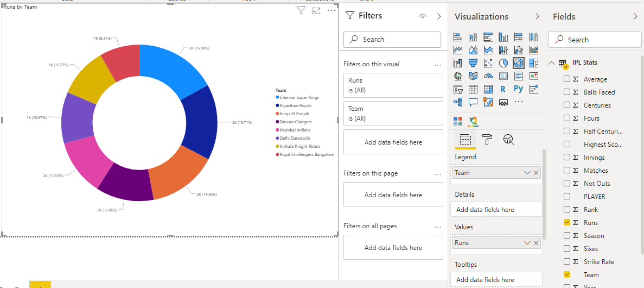Collapse the Visualizations pane
Image resolution: width=644 pixels, height=288 pixels.
click(537, 16)
